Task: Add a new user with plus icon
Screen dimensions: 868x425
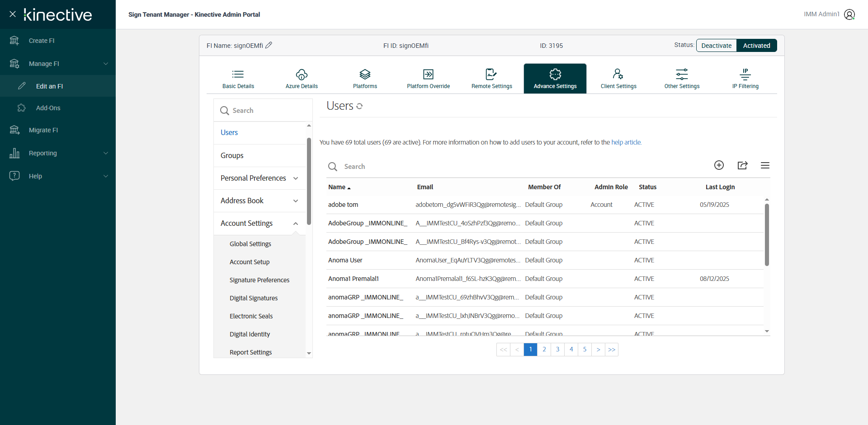Action: pos(719,165)
